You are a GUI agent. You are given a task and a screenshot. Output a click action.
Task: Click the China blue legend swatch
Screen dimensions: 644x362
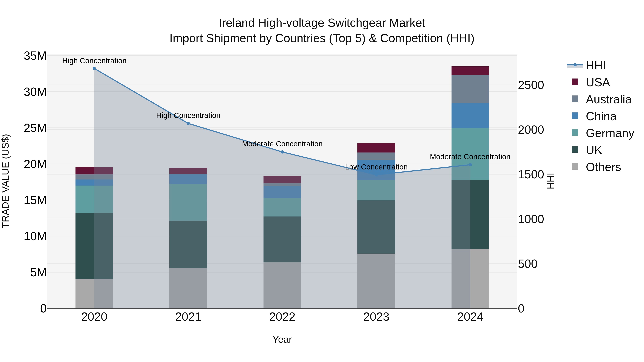(575, 116)
